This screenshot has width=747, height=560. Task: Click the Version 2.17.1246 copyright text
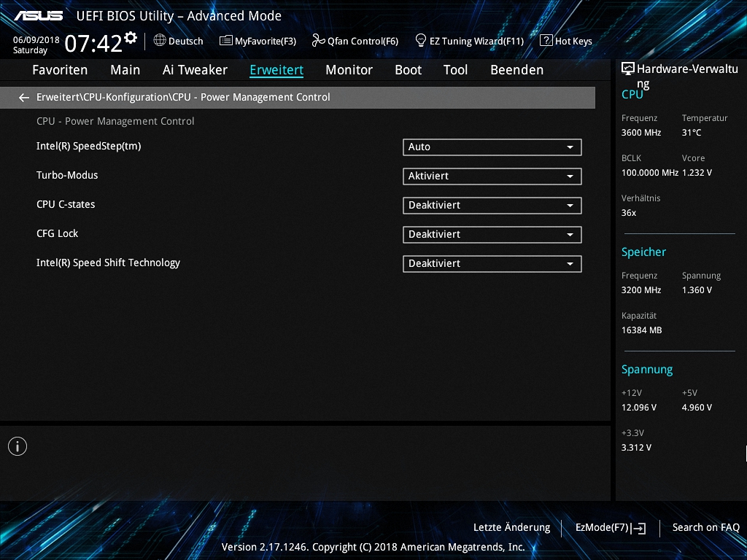point(373,547)
